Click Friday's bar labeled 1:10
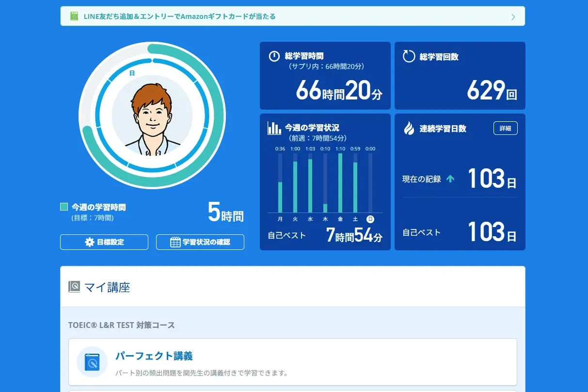The height and width of the screenshot is (392, 588). point(340,183)
